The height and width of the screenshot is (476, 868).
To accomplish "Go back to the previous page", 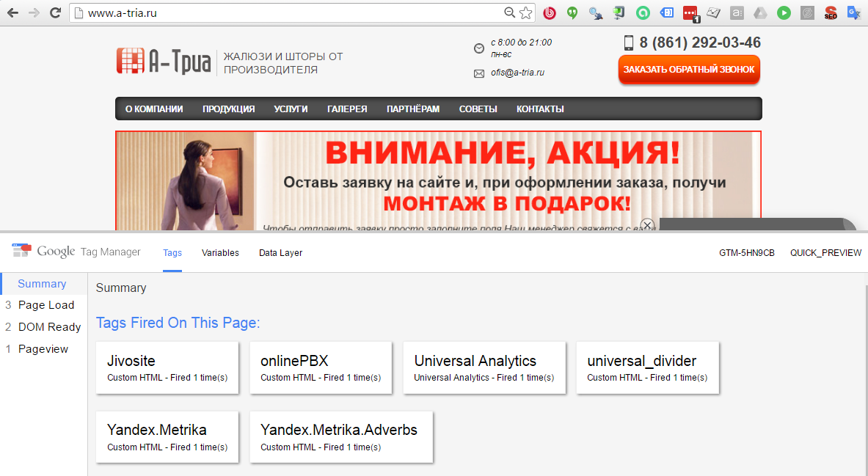I will [x=12, y=12].
